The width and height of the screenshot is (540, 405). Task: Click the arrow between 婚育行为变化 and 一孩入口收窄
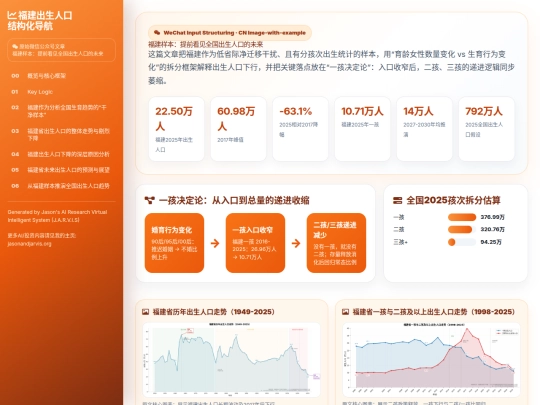point(215,243)
